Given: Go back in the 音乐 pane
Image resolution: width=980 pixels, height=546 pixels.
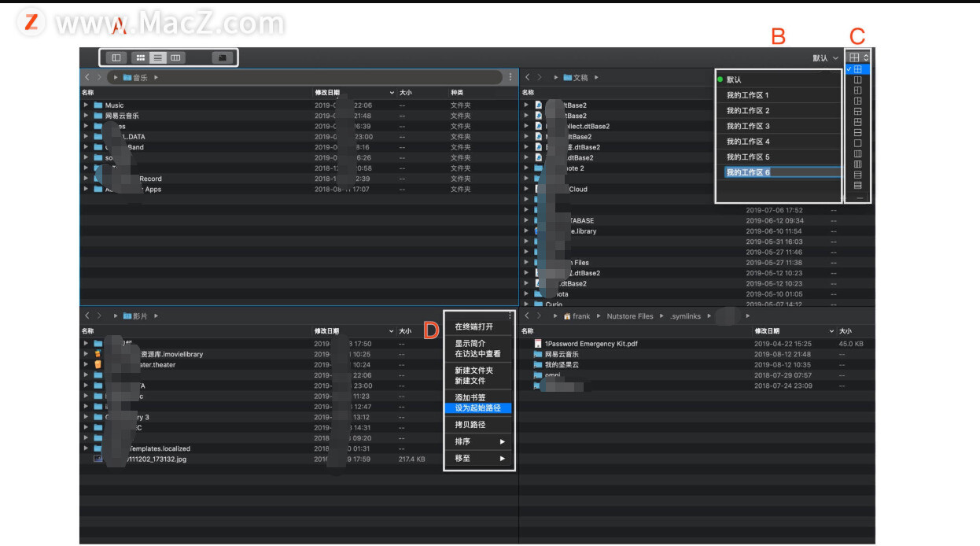Looking at the screenshot, I should 87,77.
